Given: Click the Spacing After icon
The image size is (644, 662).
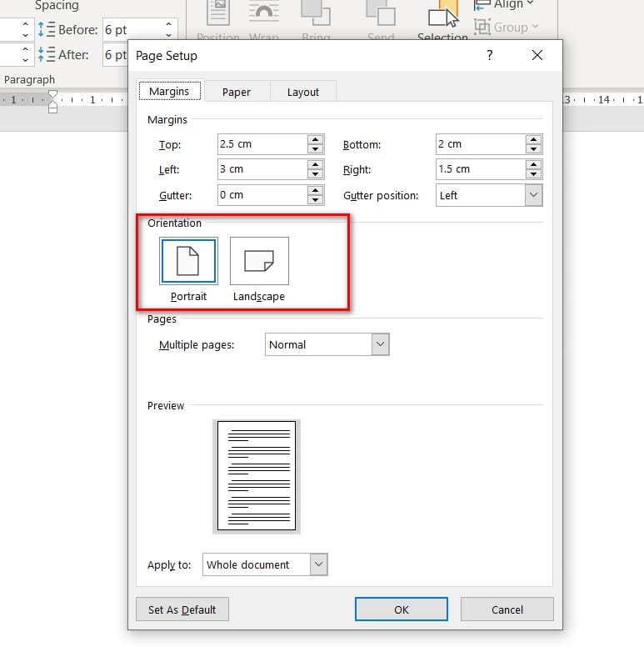Looking at the screenshot, I should coord(47,55).
